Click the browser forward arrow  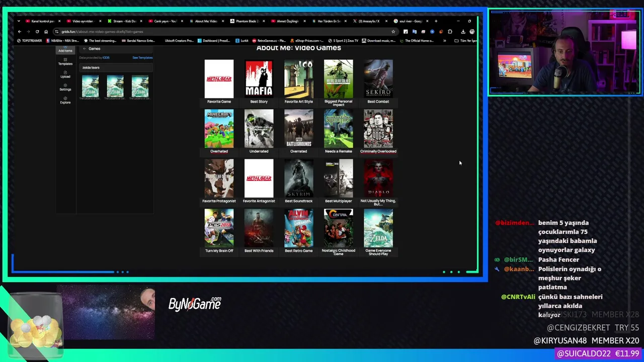coord(28,32)
